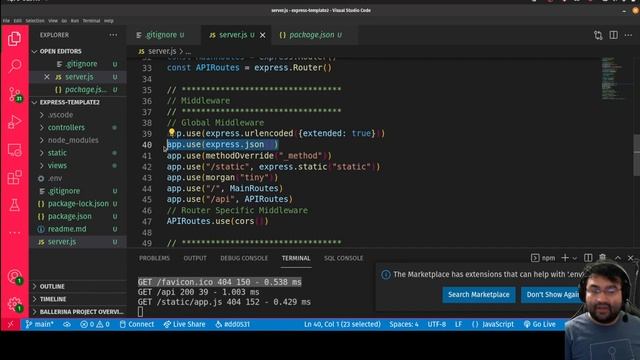Image resolution: width=640 pixels, height=360 pixels.
Task: Open remote window indicator in status bar
Action: (x=11, y=324)
